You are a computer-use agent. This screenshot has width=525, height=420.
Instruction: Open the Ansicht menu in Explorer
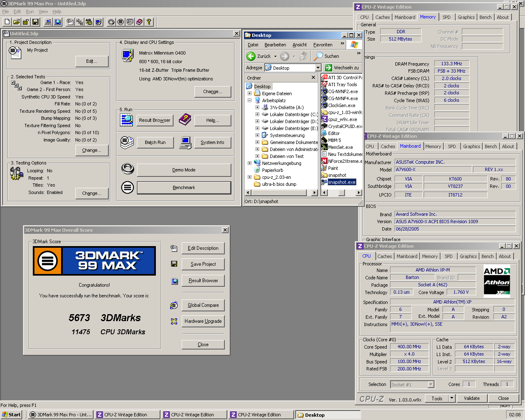(x=300, y=45)
